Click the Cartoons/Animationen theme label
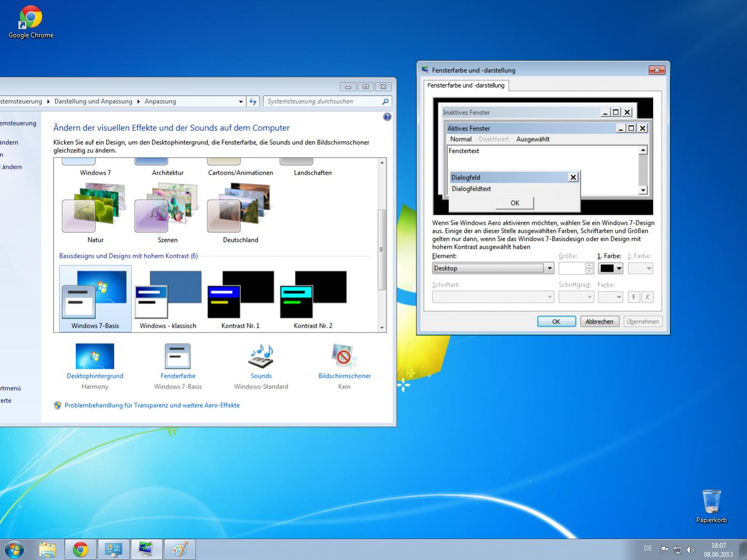The image size is (747, 560). point(240,172)
